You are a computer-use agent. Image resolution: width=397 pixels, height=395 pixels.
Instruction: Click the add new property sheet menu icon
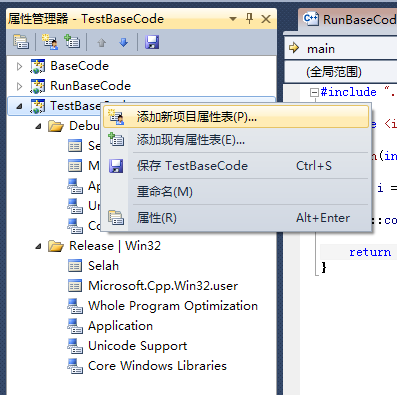coord(116,117)
